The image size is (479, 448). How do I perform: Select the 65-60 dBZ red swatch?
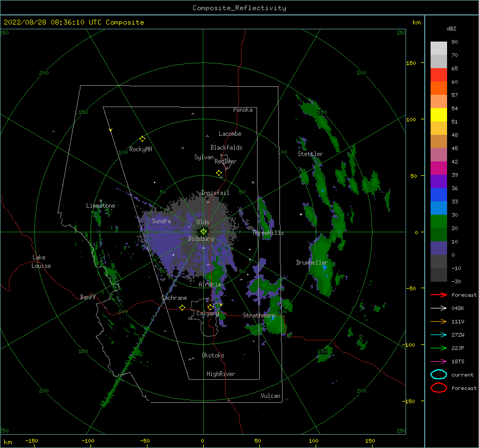[439, 75]
